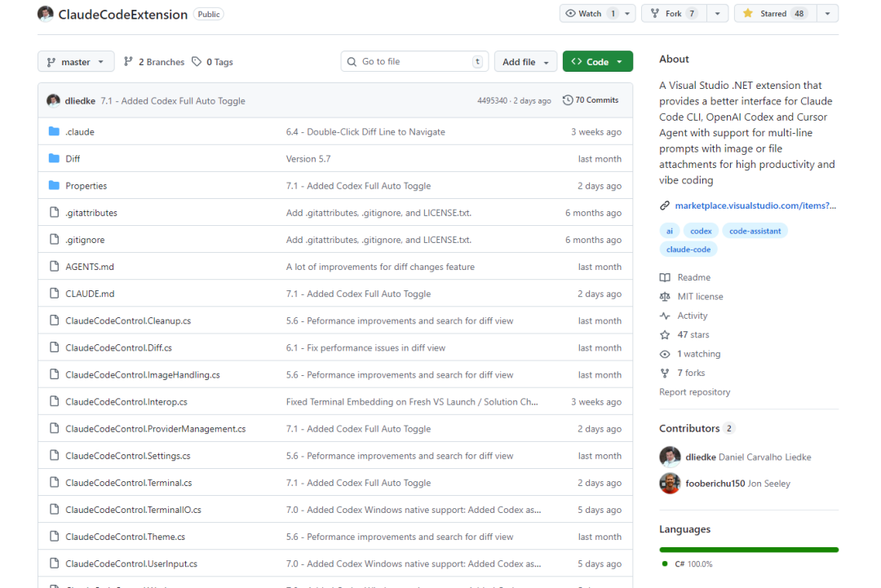Open ClaudeCodeControl.Cleanup.cs file
The image size is (881, 588).
tap(128, 321)
